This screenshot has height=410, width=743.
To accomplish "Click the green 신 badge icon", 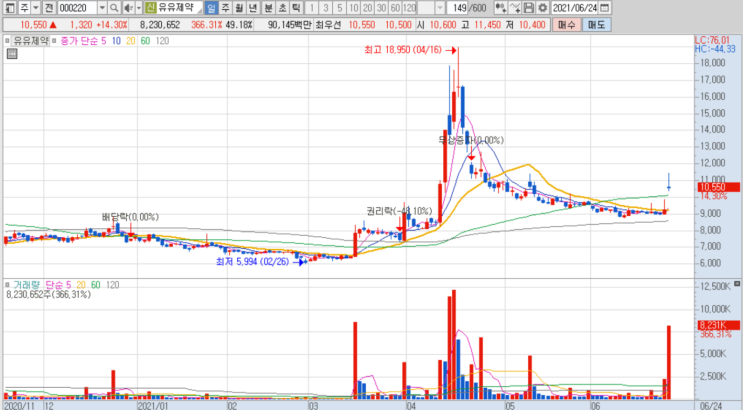I will tap(150, 8).
